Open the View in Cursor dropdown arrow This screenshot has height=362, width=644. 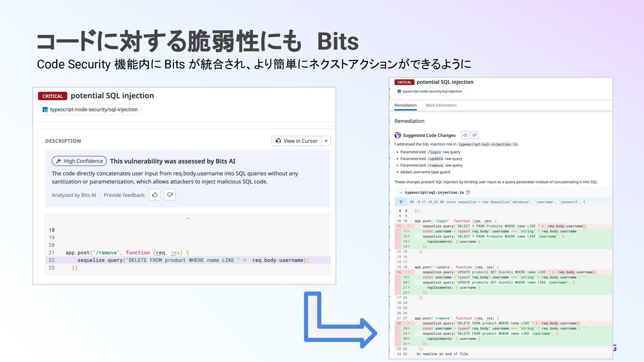coord(326,141)
